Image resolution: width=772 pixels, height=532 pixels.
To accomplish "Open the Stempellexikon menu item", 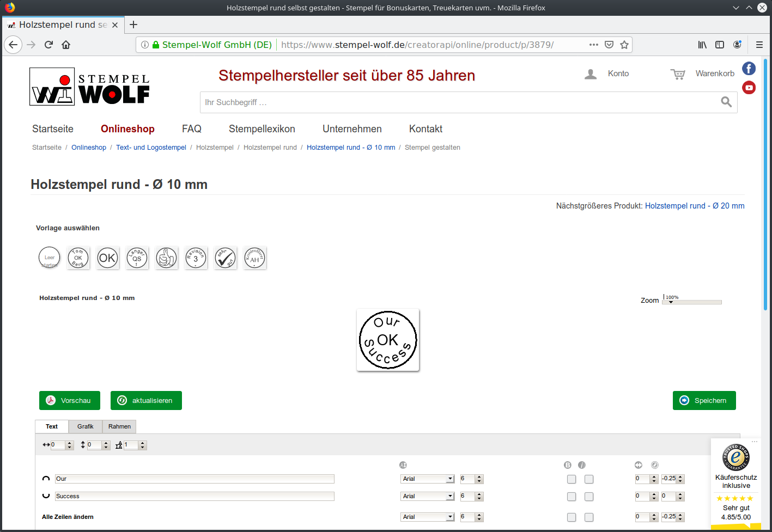I will click(262, 129).
